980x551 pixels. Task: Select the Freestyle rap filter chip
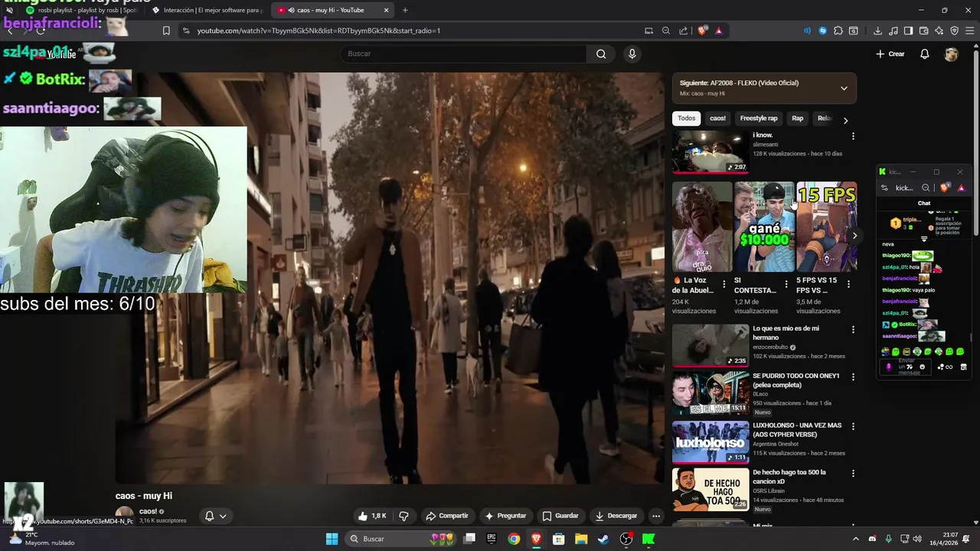pos(759,119)
